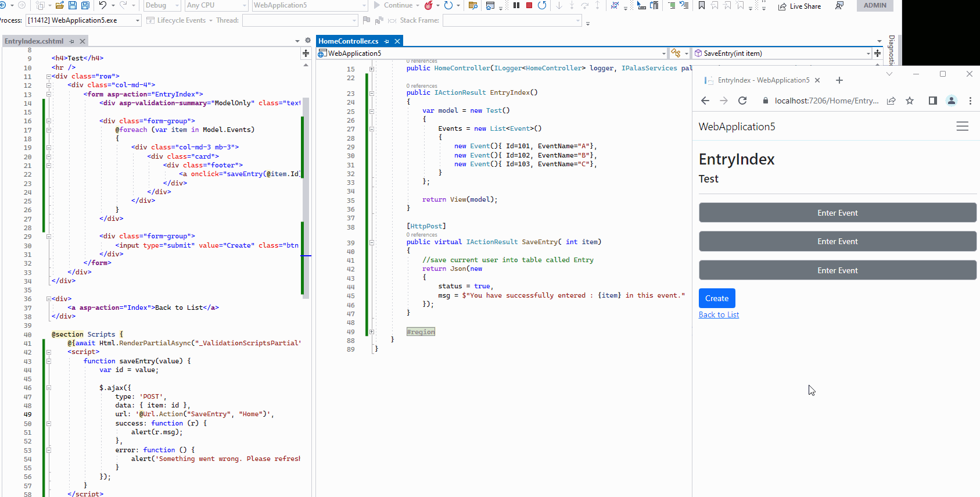Open Debug configuration dropdown
Screen dimensions: 980x497
click(x=162, y=5)
